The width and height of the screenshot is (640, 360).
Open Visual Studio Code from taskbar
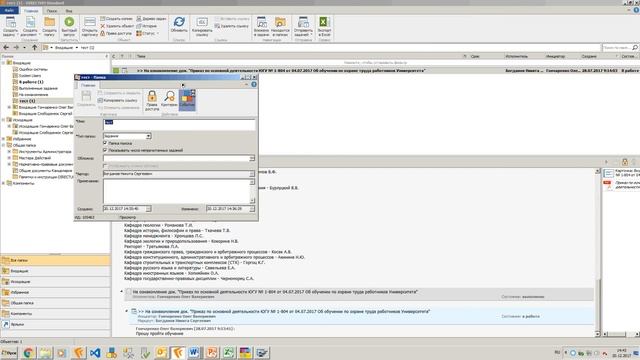click(95, 353)
